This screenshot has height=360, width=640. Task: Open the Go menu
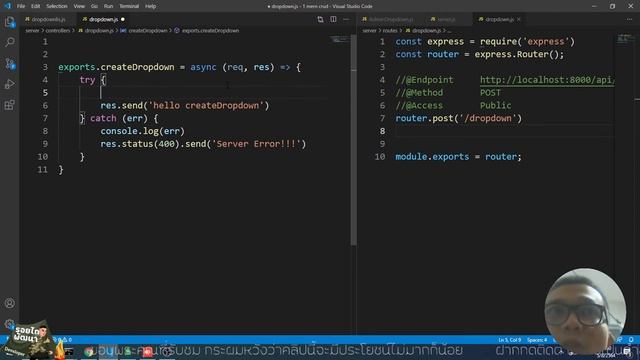point(94,6)
